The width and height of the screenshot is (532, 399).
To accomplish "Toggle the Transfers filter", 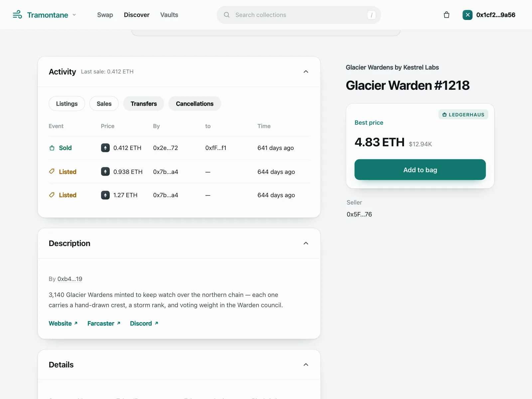I will point(144,104).
